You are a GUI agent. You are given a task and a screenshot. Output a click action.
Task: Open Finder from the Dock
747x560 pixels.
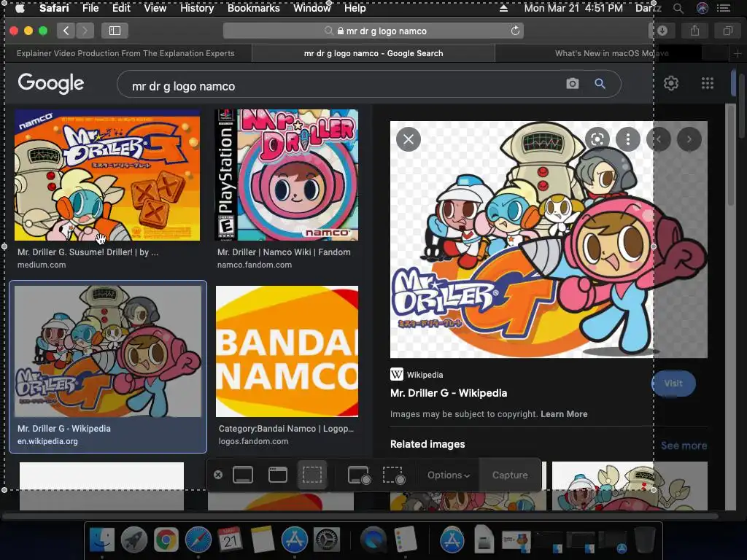pos(102,540)
